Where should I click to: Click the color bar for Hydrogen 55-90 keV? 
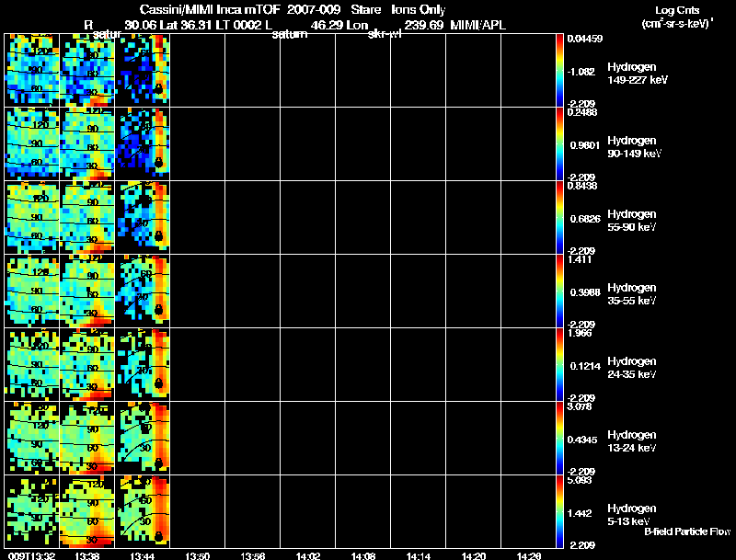[x=559, y=218]
